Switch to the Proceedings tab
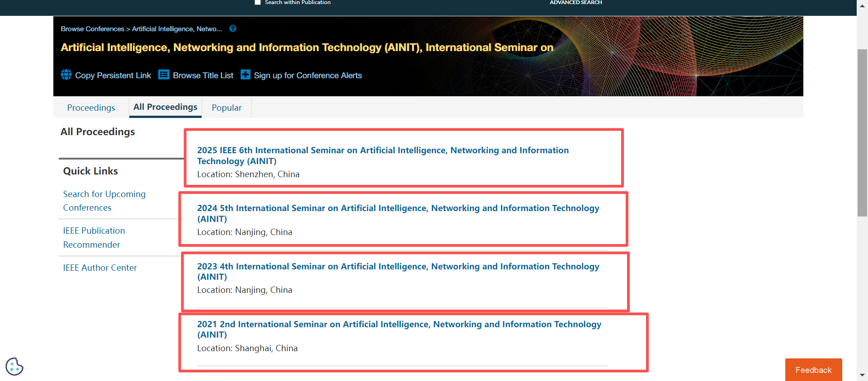 (91, 108)
